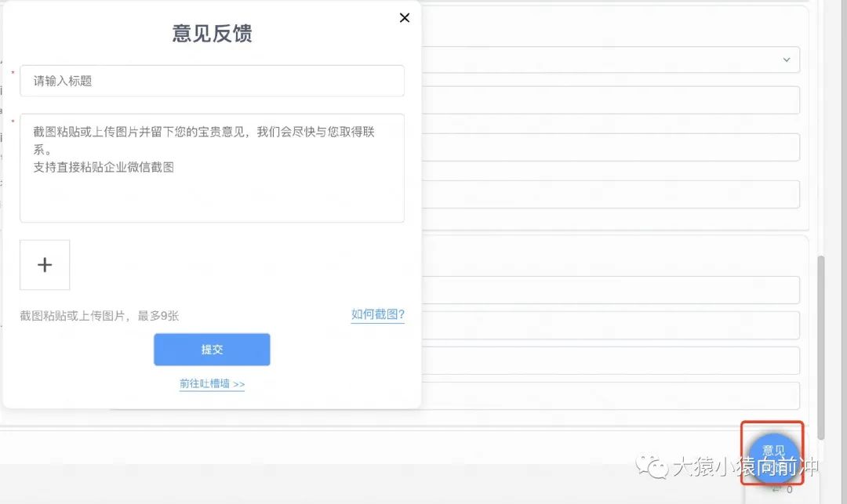Click the WeChat logo in the watermark
Viewport: 847px width, 504px height.
[653, 468]
